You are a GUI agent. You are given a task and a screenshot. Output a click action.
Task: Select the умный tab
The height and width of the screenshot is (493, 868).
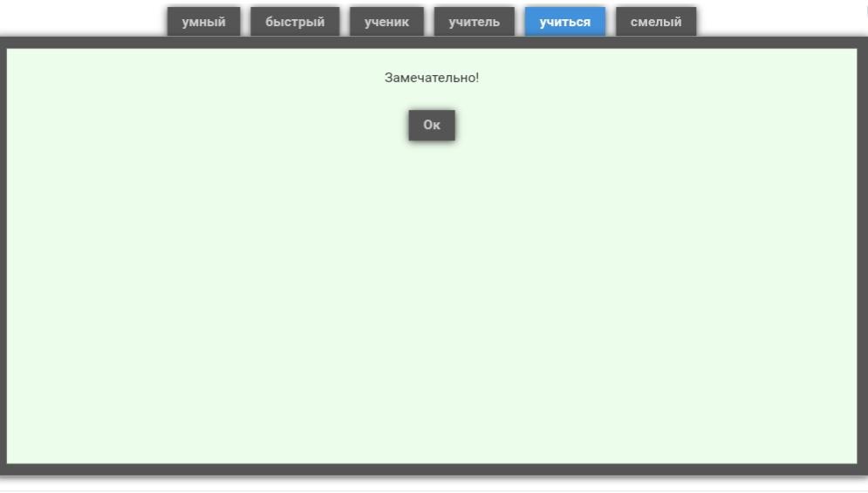(203, 23)
